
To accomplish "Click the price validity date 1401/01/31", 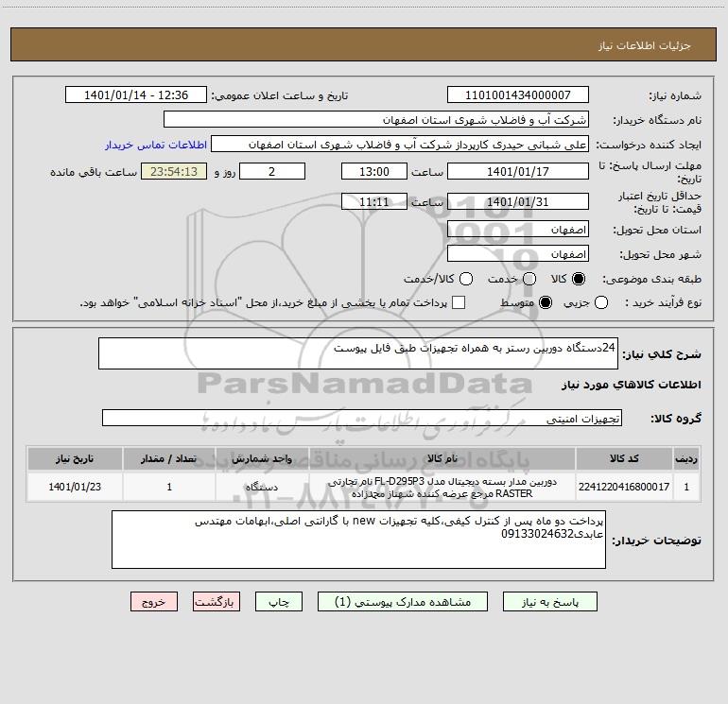I will 518,202.
